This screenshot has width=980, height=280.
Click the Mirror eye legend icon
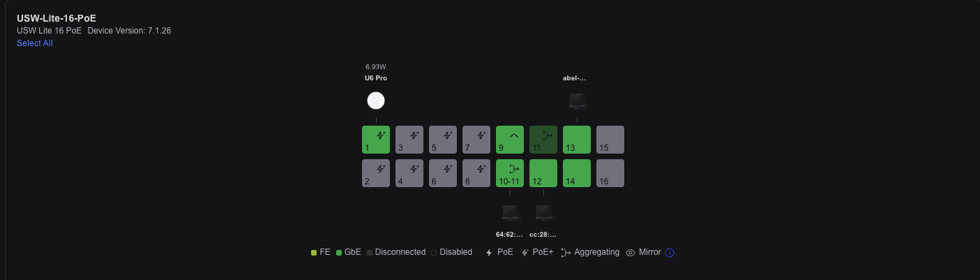(x=631, y=253)
